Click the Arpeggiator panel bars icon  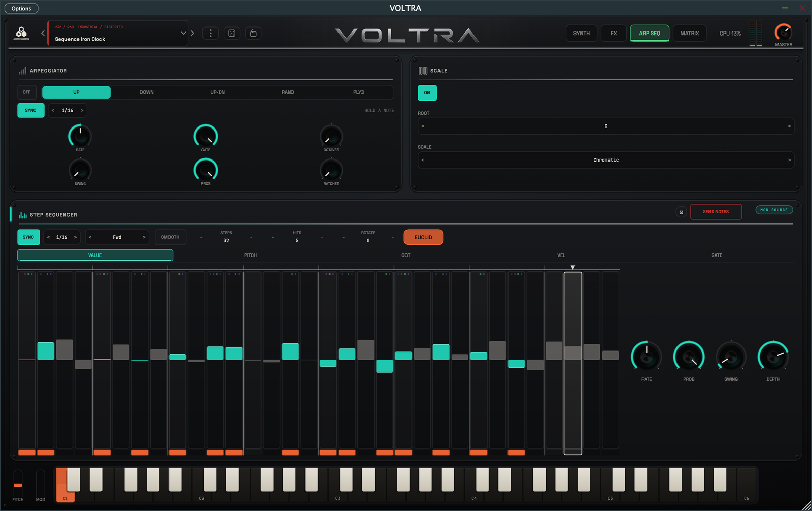[x=22, y=71]
